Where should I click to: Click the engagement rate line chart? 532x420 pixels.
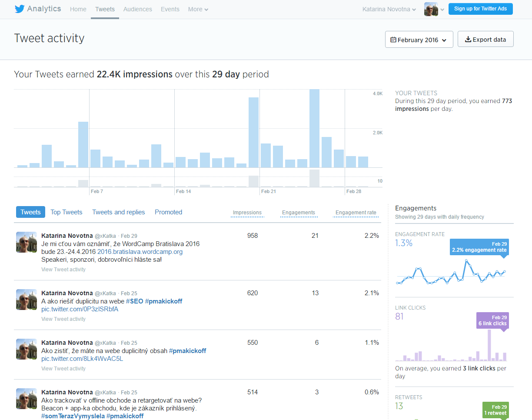[x=451, y=272]
